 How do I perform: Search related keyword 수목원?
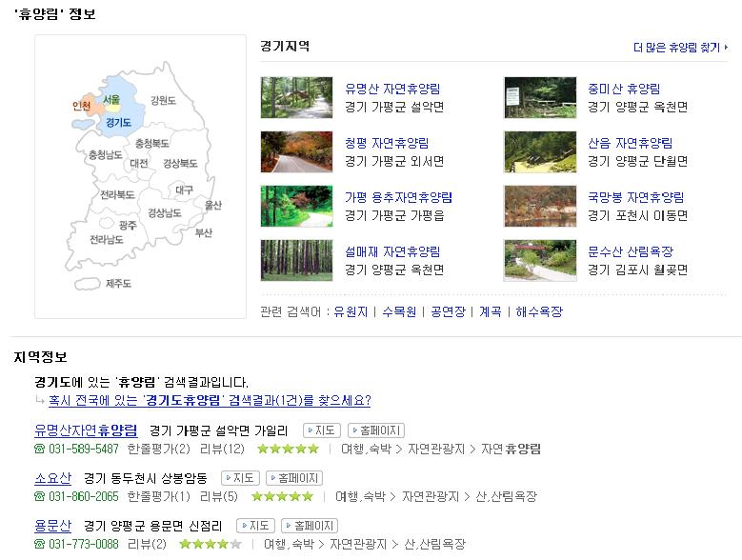pos(399,311)
